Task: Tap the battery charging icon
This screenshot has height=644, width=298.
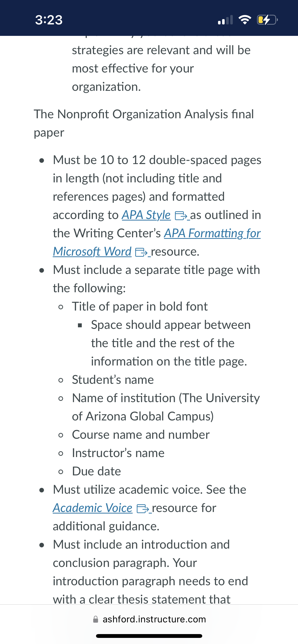Action: 267,20
